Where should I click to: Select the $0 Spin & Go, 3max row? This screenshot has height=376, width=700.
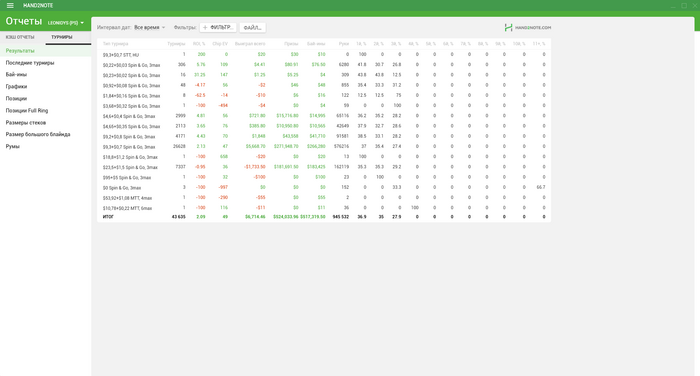click(324, 188)
